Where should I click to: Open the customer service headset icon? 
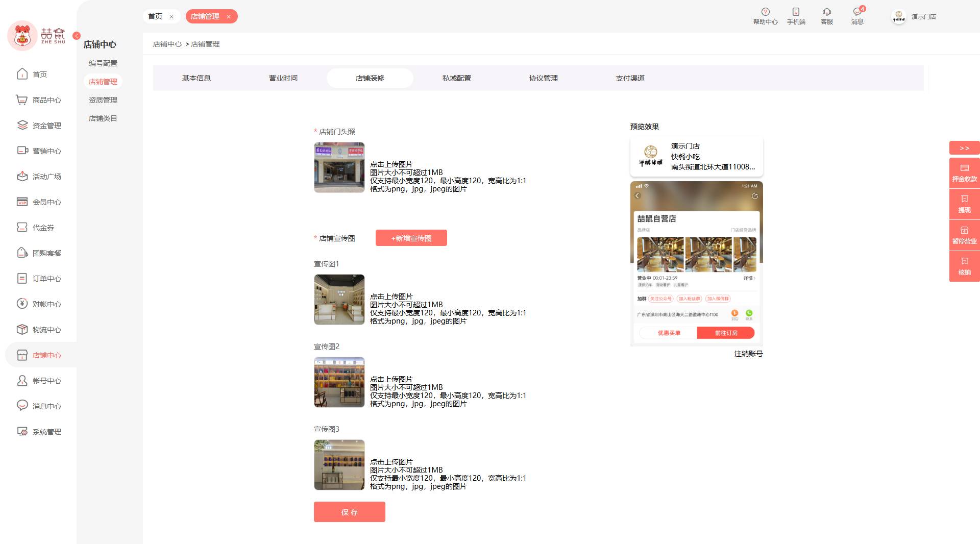coord(826,12)
